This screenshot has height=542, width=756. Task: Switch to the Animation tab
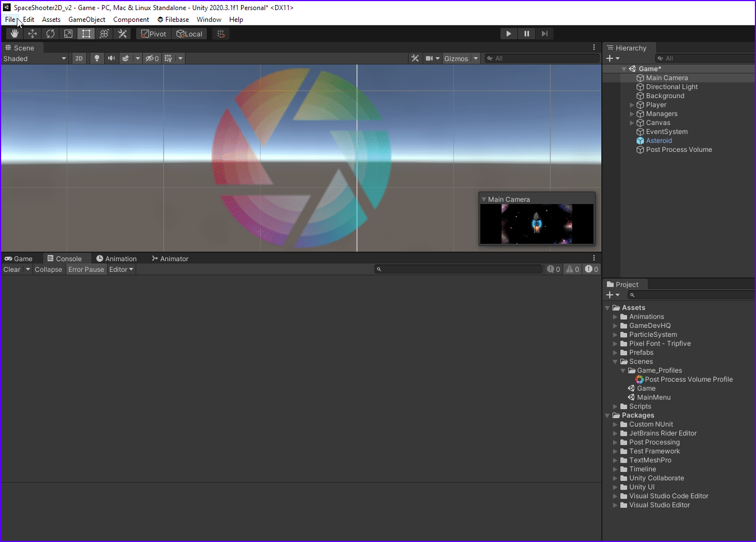117,258
